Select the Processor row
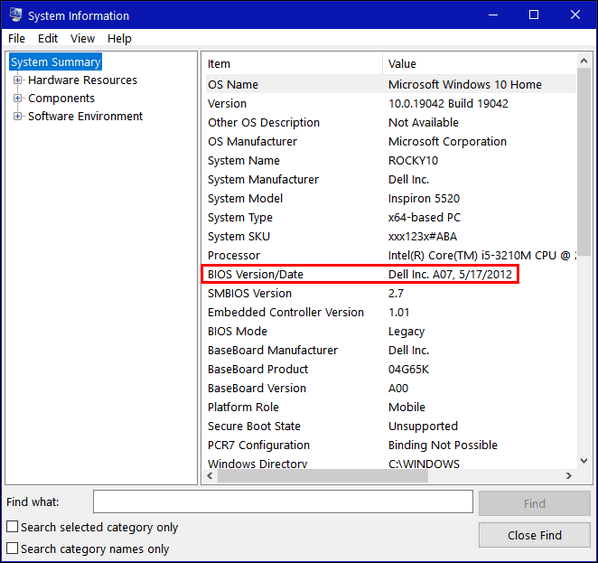Image resolution: width=598 pixels, height=563 pixels. [x=391, y=255]
